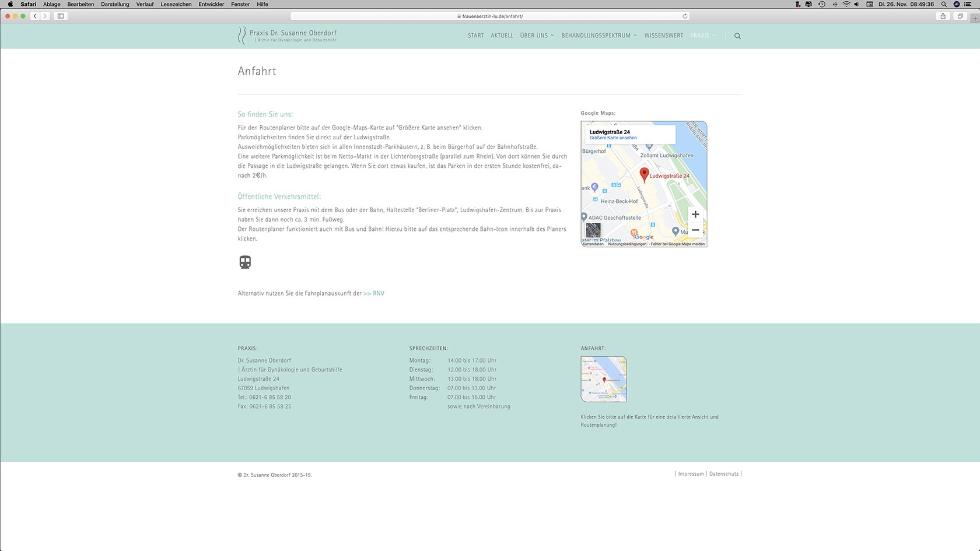This screenshot has width=980, height=551.
Task: Zoom out on the Google map
Action: tap(695, 230)
